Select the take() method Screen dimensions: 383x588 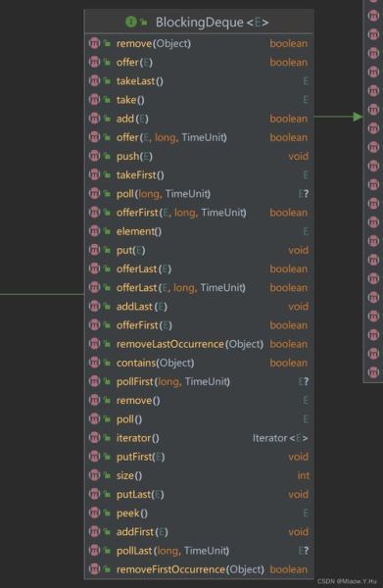click(x=130, y=100)
